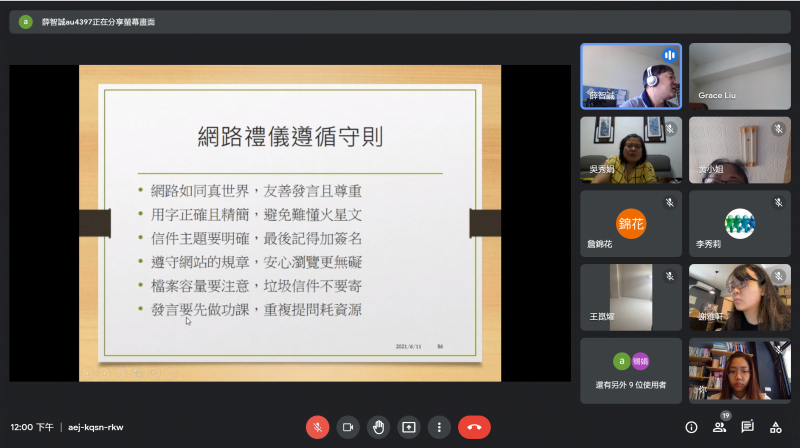Click muted mic icon on 吳秀娟 tile

(x=669, y=129)
